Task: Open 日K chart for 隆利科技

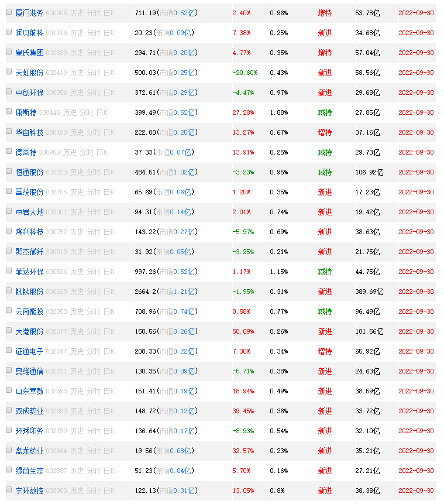Action: coord(109,232)
